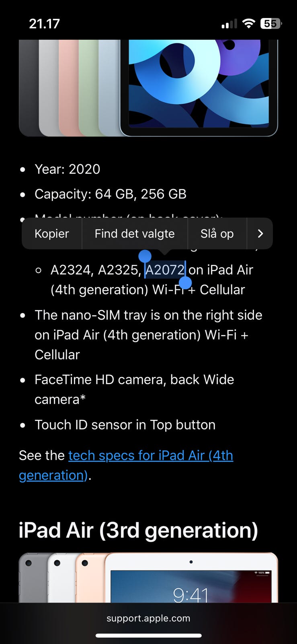This screenshot has height=644, width=297.
Task: Tap Kopier in the selection menu
Action: pos(51,234)
